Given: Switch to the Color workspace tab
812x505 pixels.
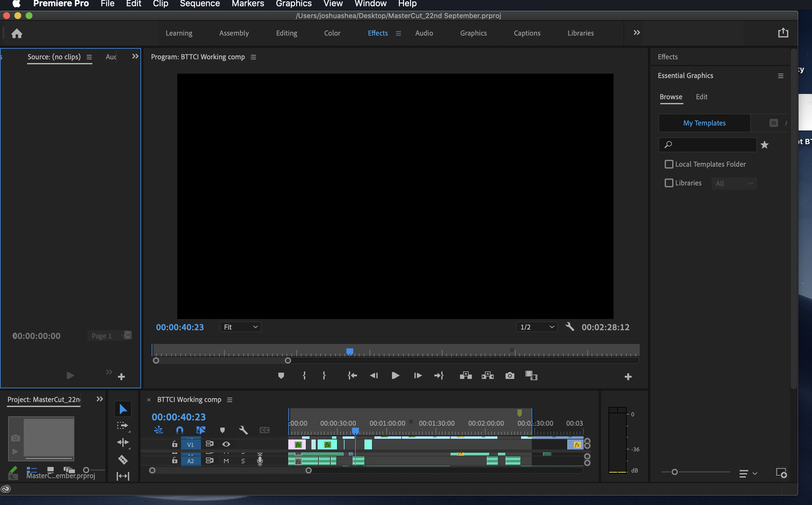Looking at the screenshot, I should tap(333, 33).
